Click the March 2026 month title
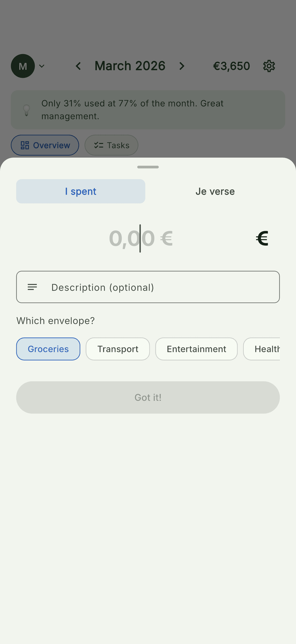This screenshot has height=644, width=296. coord(130,66)
